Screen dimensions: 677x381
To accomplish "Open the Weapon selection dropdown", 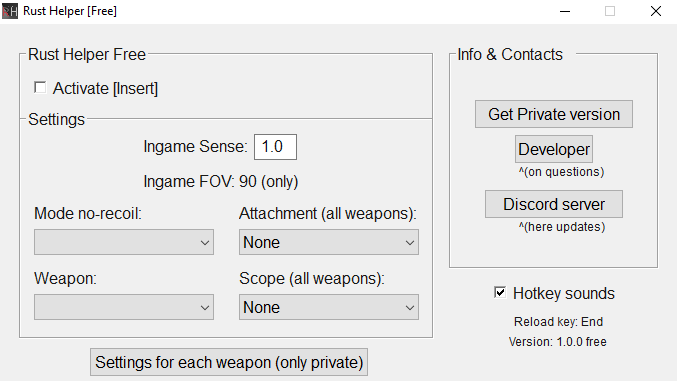I will [124, 307].
